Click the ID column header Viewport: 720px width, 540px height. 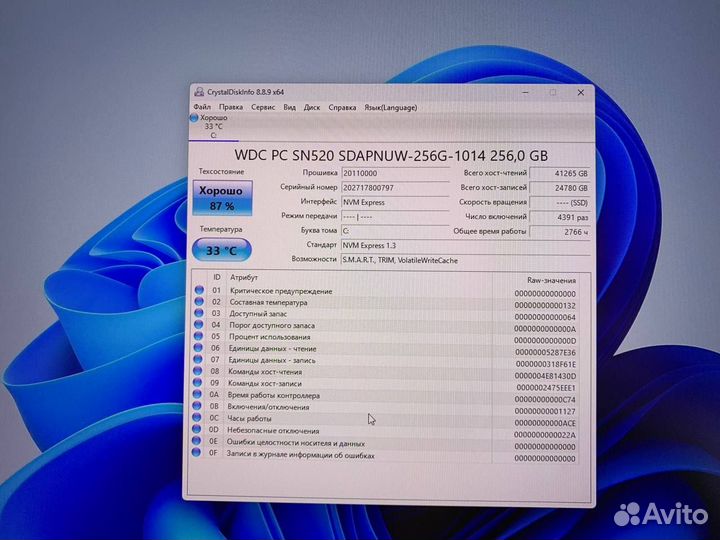tap(217, 277)
